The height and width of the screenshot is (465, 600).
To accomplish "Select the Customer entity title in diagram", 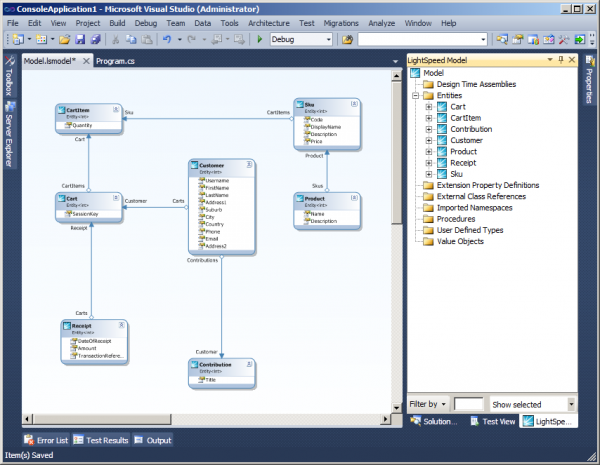I will point(211,165).
